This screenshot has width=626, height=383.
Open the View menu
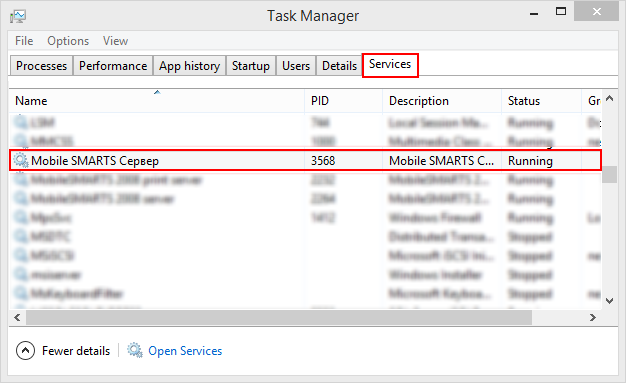click(115, 41)
